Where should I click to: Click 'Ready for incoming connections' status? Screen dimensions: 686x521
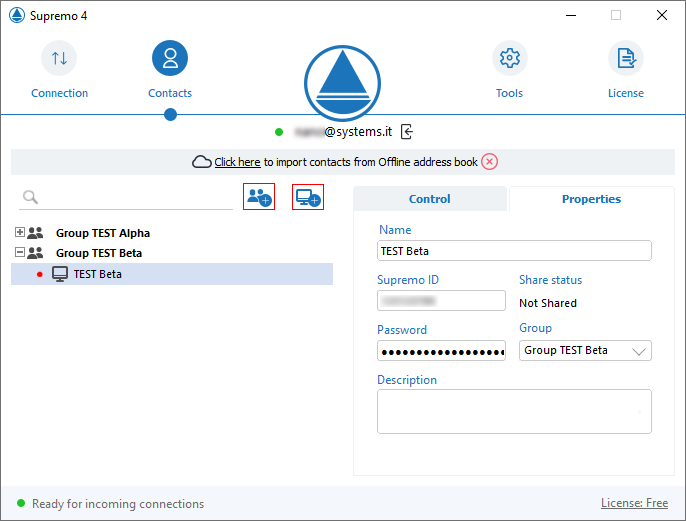(x=118, y=504)
